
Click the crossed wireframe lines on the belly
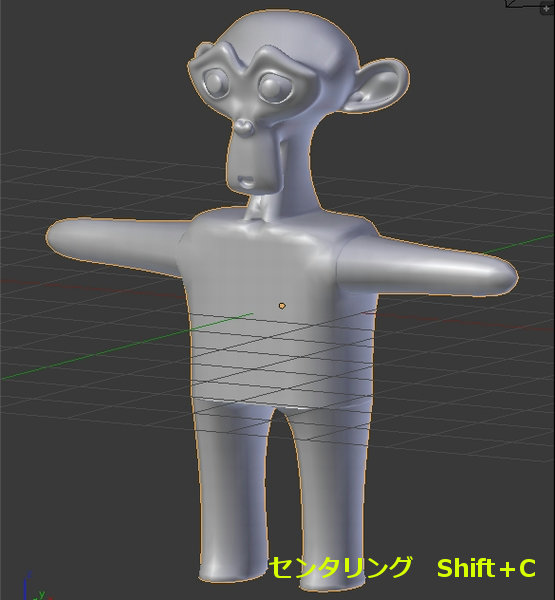282,377
